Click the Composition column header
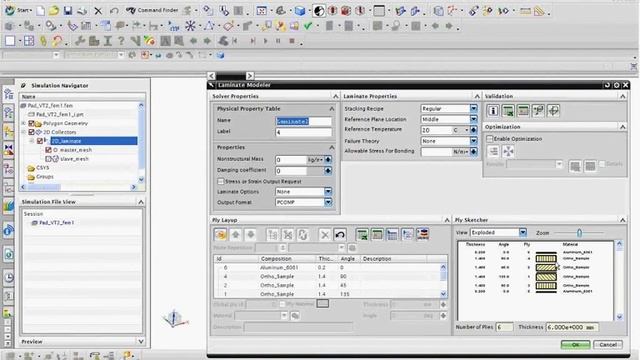The width and height of the screenshot is (640, 360). pyautogui.click(x=287, y=259)
